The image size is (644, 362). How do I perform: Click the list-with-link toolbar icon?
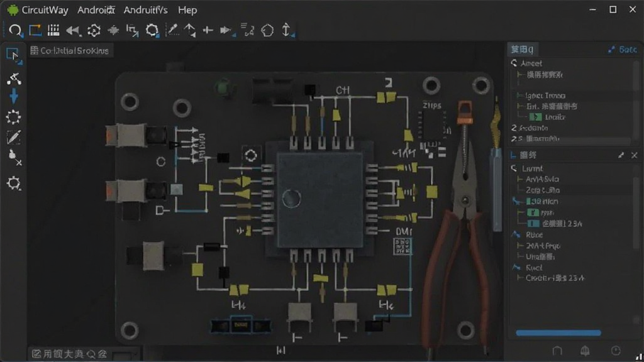tap(247, 30)
